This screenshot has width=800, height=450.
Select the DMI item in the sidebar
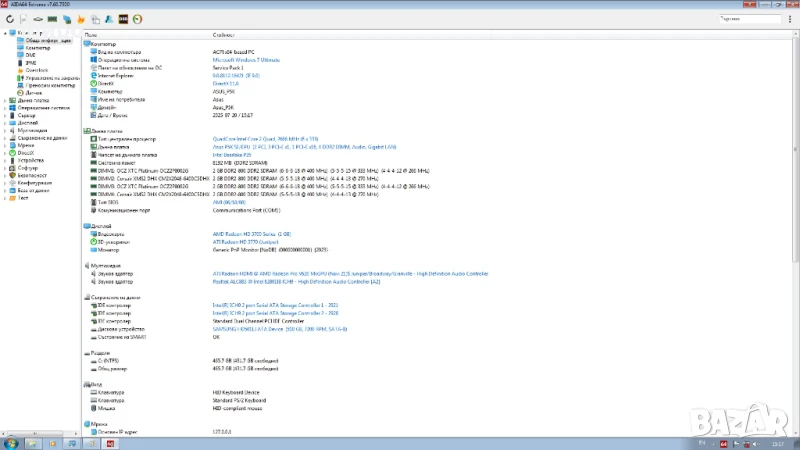(x=30, y=55)
